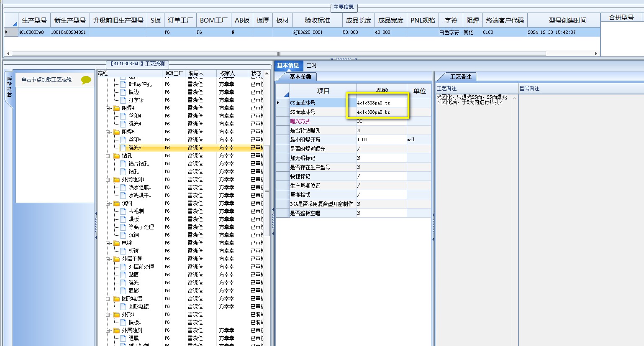Click the document icon beside 丝印5
Image resolution: width=644 pixels, height=346 pixels.
[123, 140]
